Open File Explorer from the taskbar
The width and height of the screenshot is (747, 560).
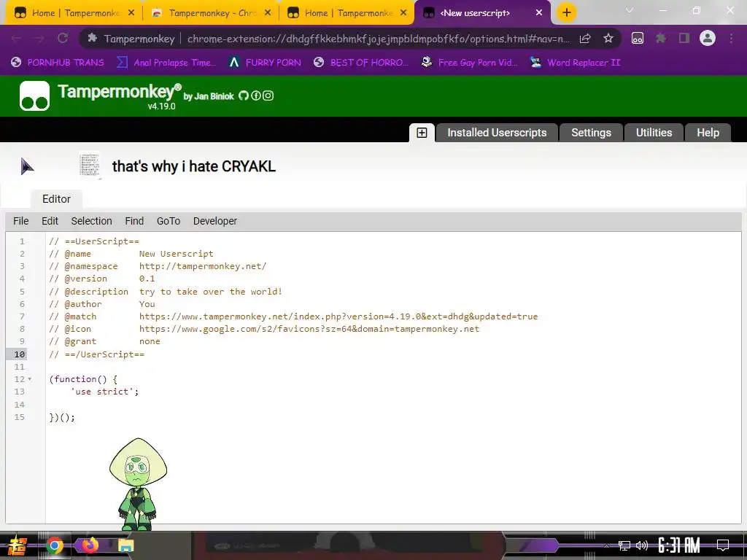125,545
